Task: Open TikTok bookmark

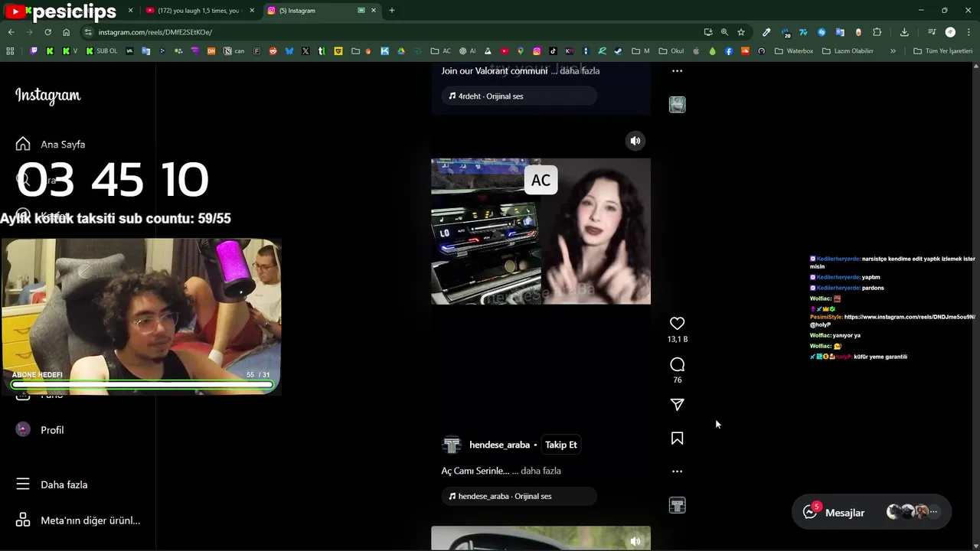Action: tap(553, 51)
